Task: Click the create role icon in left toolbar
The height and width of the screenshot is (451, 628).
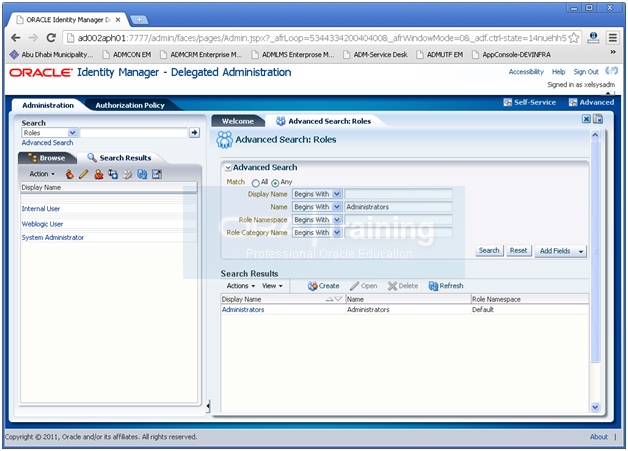Action: coord(70,174)
